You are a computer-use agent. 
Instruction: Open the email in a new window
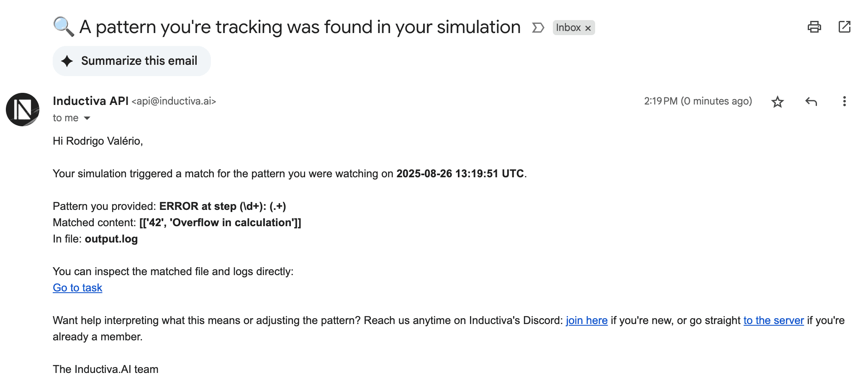click(845, 26)
